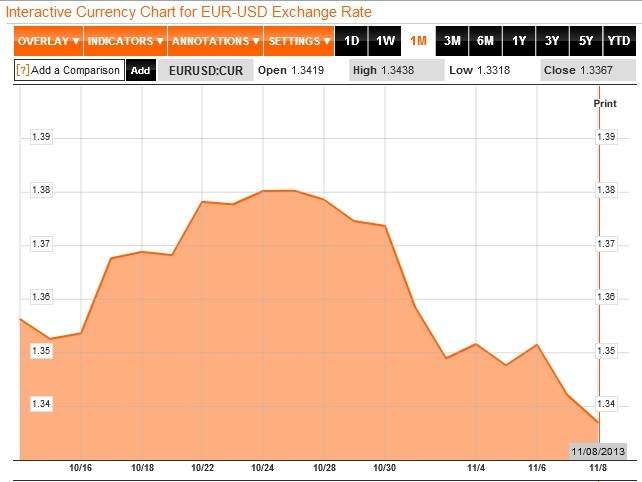Image resolution: width=642 pixels, height=482 pixels.
Task: Show the 5Y time range
Action: (x=586, y=42)
